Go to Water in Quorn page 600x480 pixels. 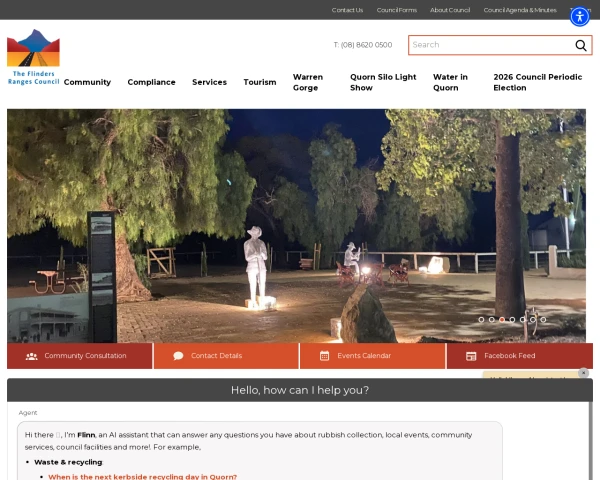click(450, 82)
